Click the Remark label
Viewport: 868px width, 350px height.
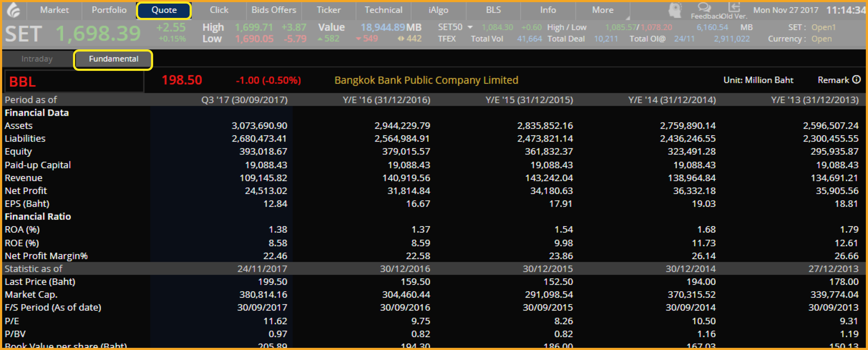point(833,80)
